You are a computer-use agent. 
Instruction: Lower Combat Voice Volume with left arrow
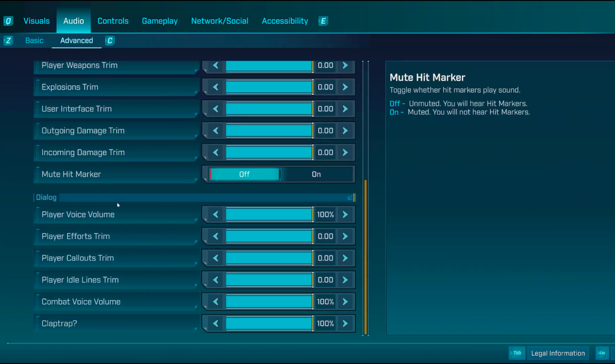(x=215, y=302)
